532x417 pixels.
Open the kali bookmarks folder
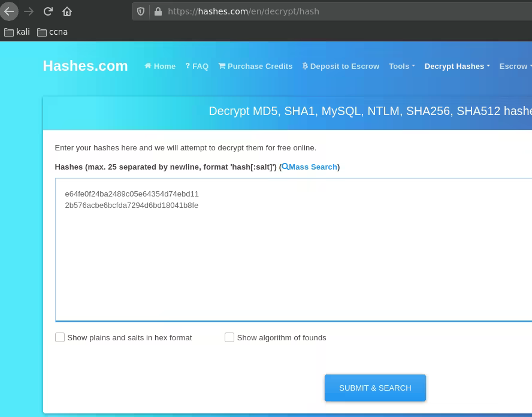coord(17,32)
